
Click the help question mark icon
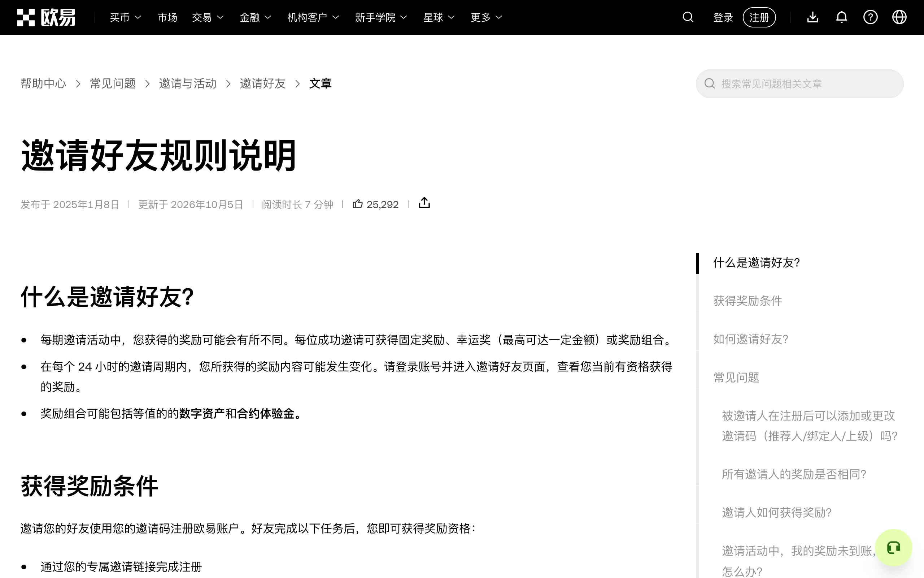[870, 17]
